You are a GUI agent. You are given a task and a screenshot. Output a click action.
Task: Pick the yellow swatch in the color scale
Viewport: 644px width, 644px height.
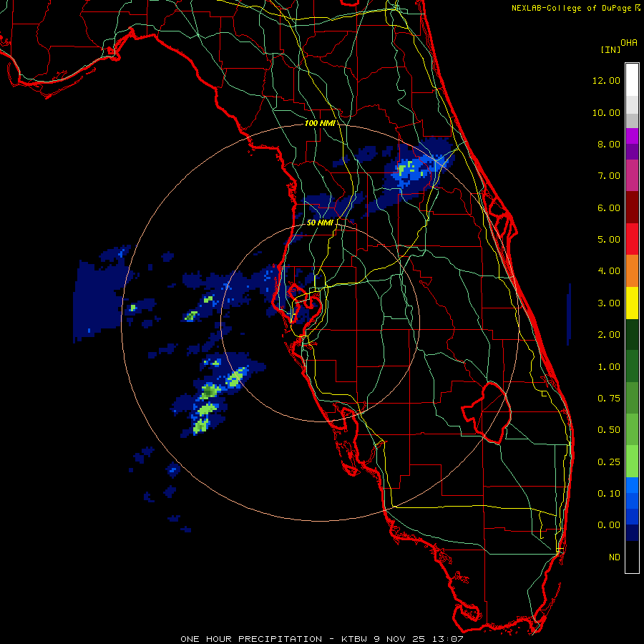[632, 303]
